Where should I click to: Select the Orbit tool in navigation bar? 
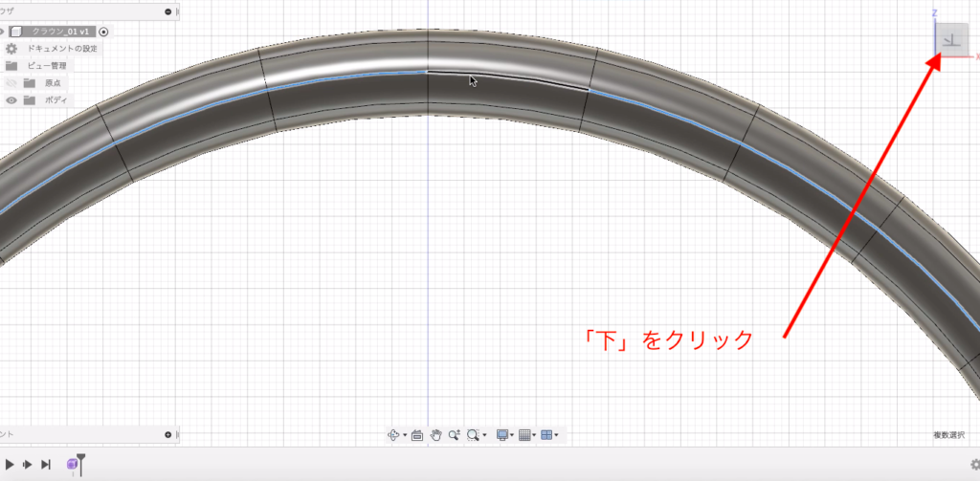point(393,435)
